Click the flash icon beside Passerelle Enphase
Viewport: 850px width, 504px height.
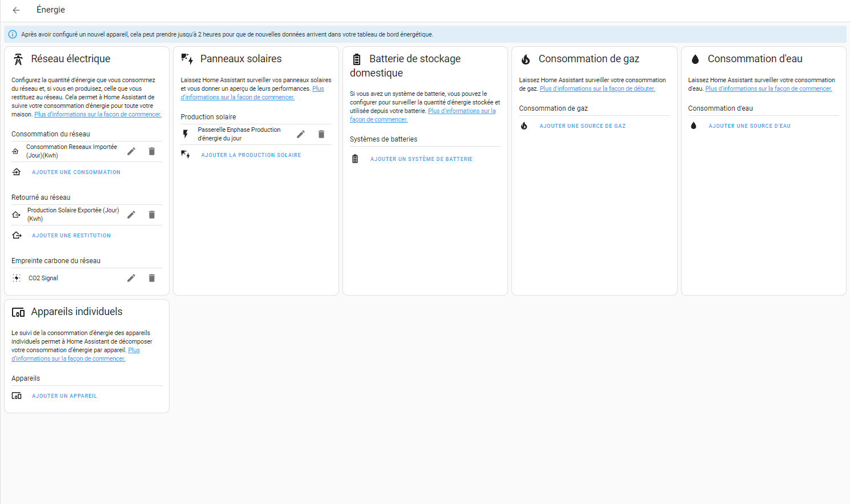pyautogui.click(x=186, y=134)
